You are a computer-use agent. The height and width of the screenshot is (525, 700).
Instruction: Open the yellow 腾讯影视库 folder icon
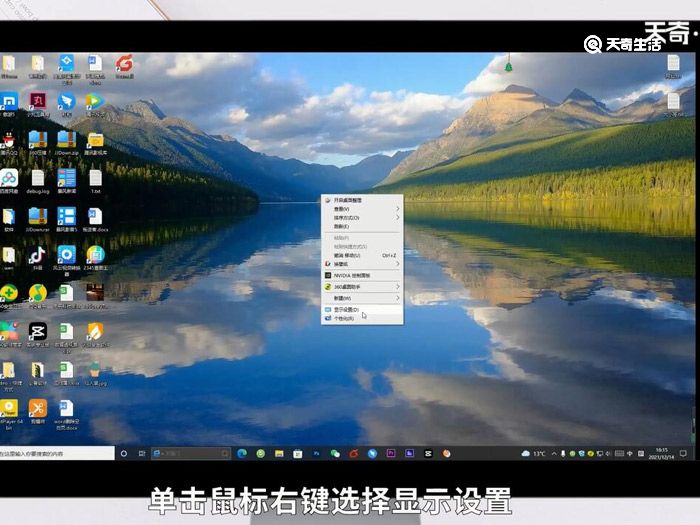click(x=95, y=140)
